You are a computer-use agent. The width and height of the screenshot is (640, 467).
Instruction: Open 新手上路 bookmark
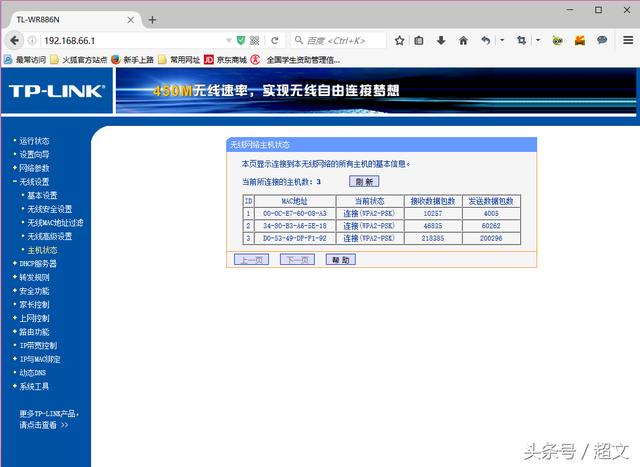133,60
